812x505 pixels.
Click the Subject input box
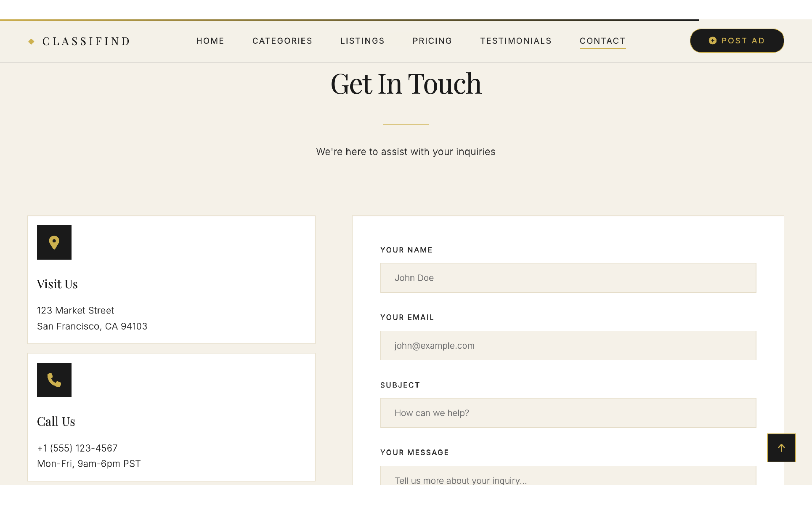(x=568, y=413)
